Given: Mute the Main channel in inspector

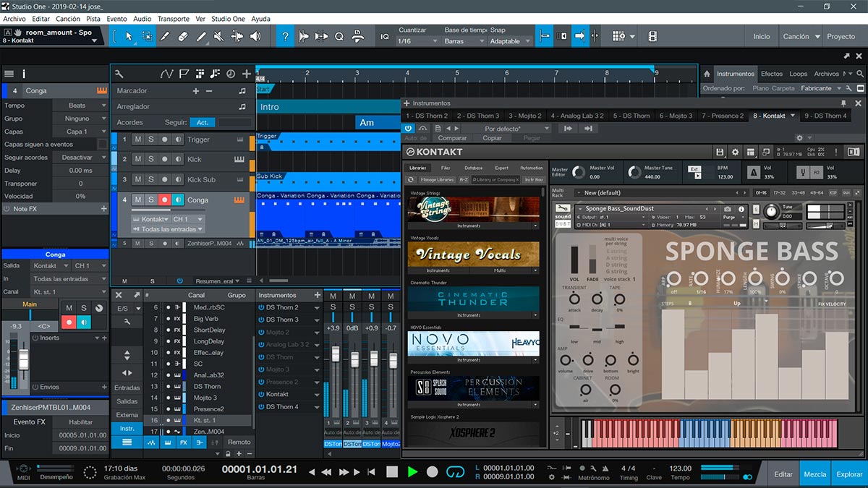Looking at the screenshot, I should pyautogui.click(x=69, y=308).
